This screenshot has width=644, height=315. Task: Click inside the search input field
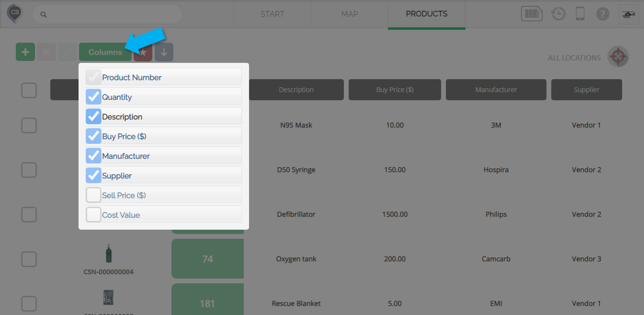click(107, 14)
